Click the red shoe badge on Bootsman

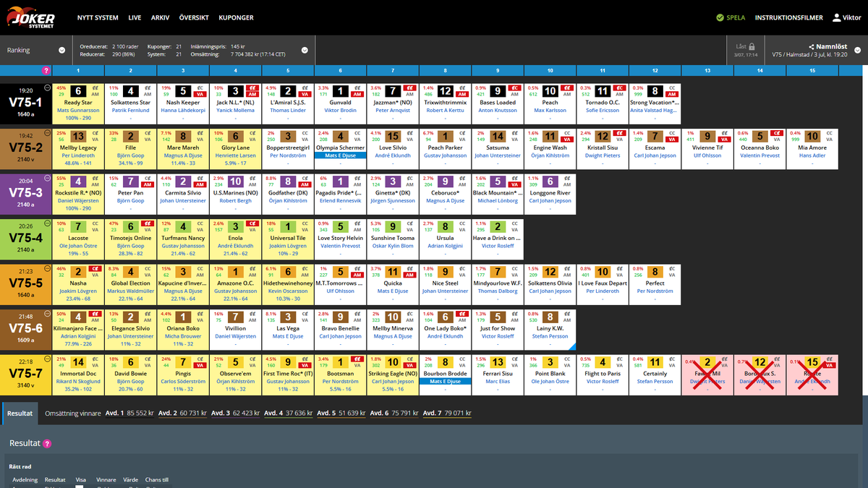359,358
